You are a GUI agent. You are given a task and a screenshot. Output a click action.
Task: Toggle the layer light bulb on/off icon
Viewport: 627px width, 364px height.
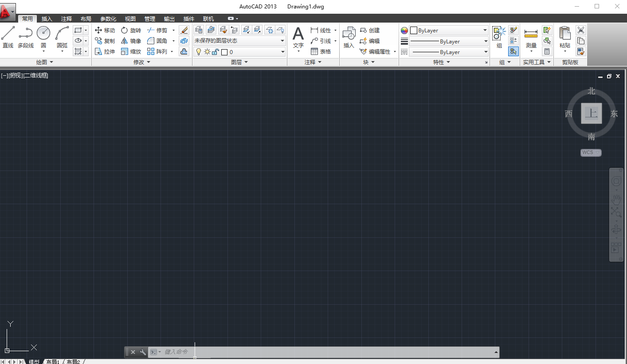[198, 52]
